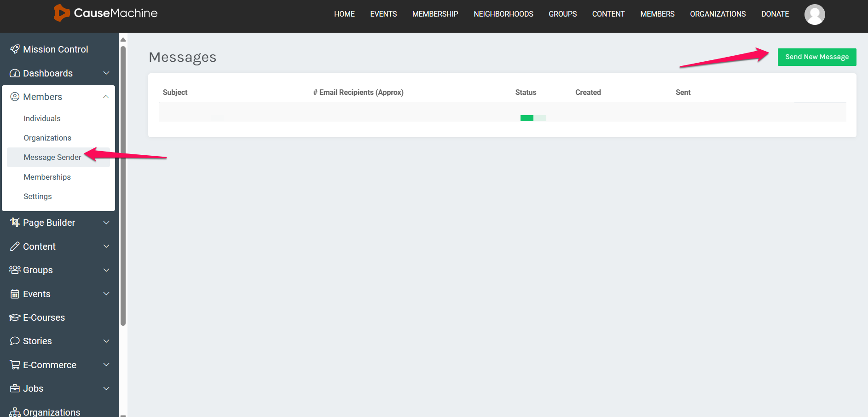Viewport: 868px width, 417px height.
Task: Click the Members person icon
Action: [15, 97]
